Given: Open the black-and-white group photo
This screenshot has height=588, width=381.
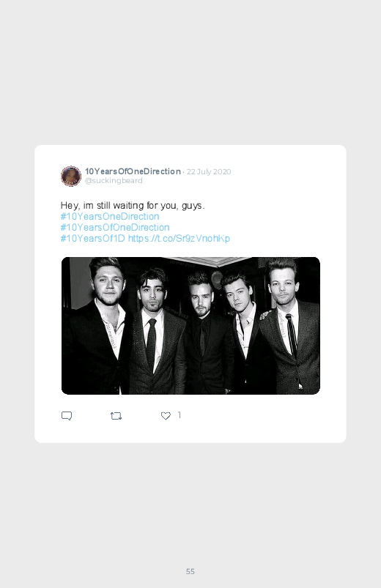Looking at the screenshot, I should point(190,326).
